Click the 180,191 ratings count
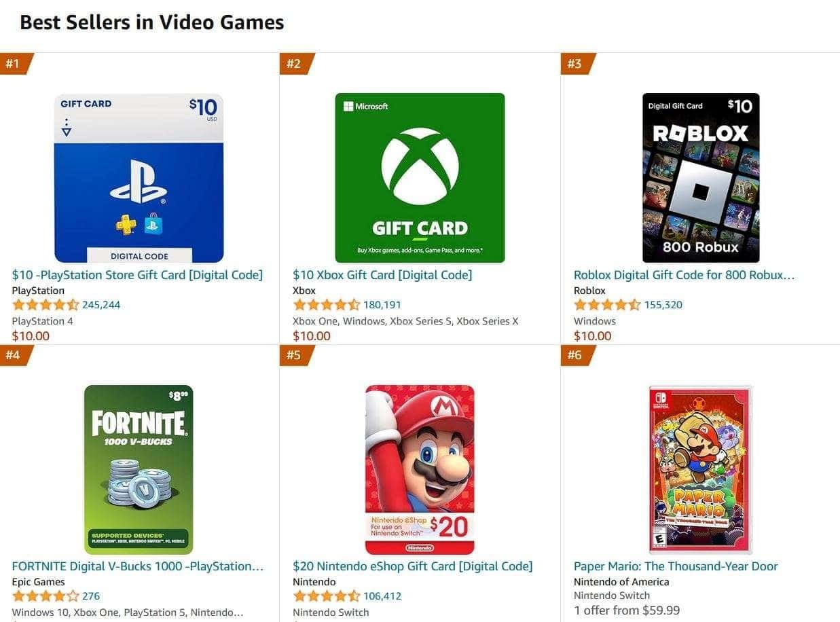 (382, 305)
